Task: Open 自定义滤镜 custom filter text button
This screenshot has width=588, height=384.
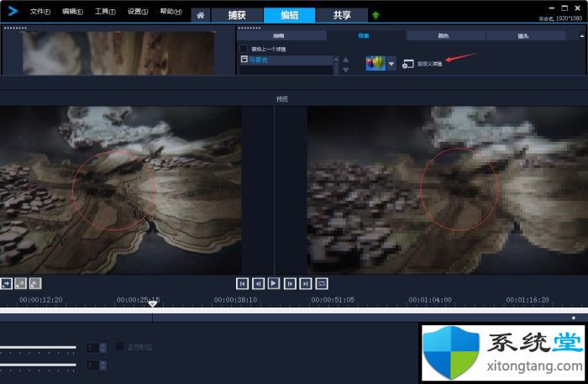Action: click(x=430, y=64)
